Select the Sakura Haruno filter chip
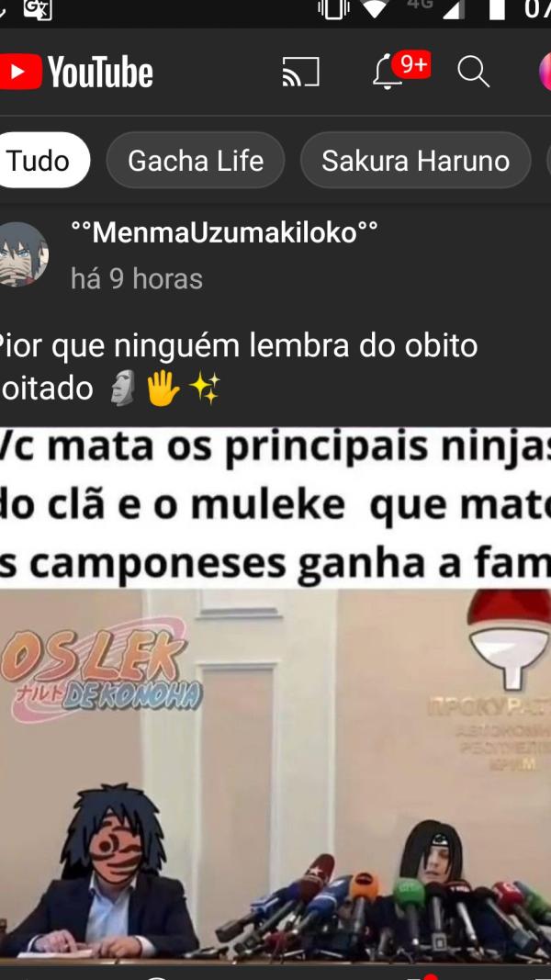Screen dimensions: 551x980 tap(415, 161)
